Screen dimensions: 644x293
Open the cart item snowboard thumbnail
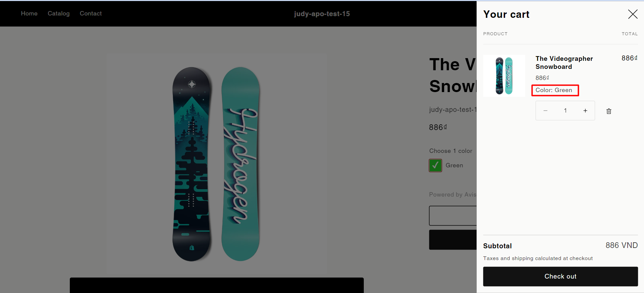click(x=504, y=76)
